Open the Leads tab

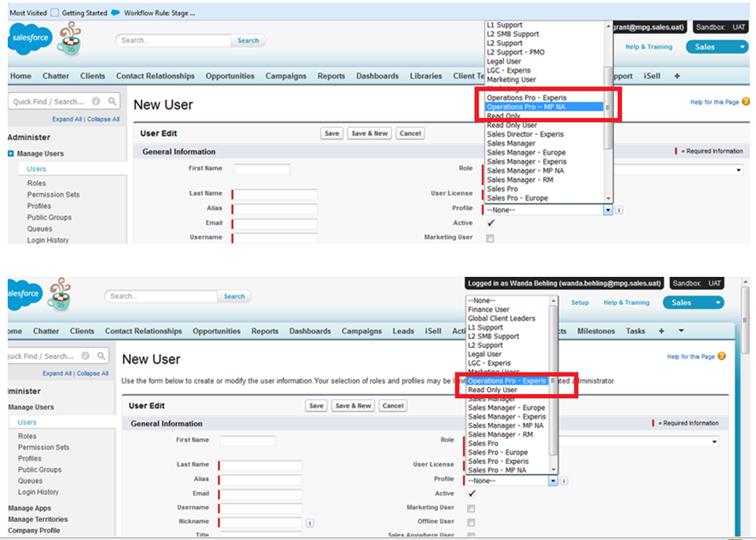point(403,331)
